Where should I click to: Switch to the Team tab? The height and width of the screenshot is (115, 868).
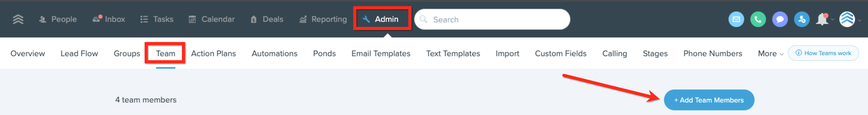(165, 53)
